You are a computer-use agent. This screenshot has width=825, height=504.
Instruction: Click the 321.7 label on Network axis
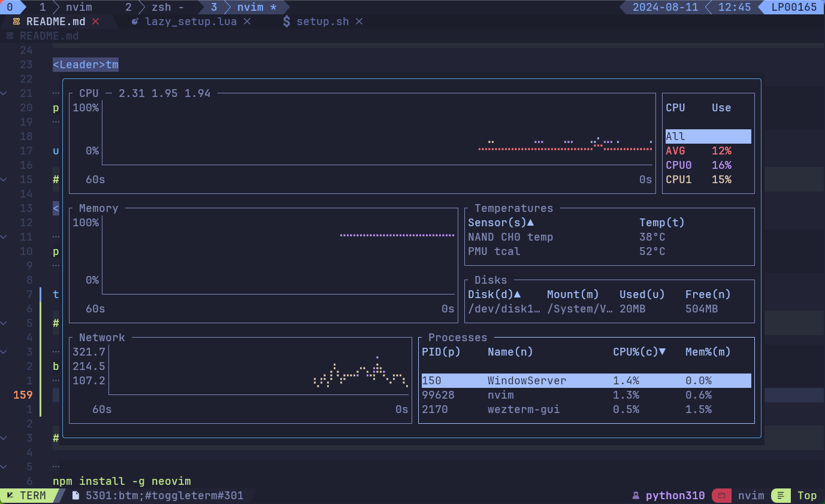89,352
